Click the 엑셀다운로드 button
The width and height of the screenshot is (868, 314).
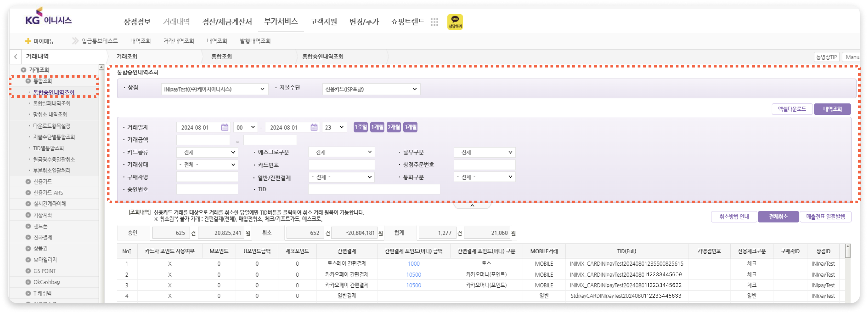click(x=792, y=109)
